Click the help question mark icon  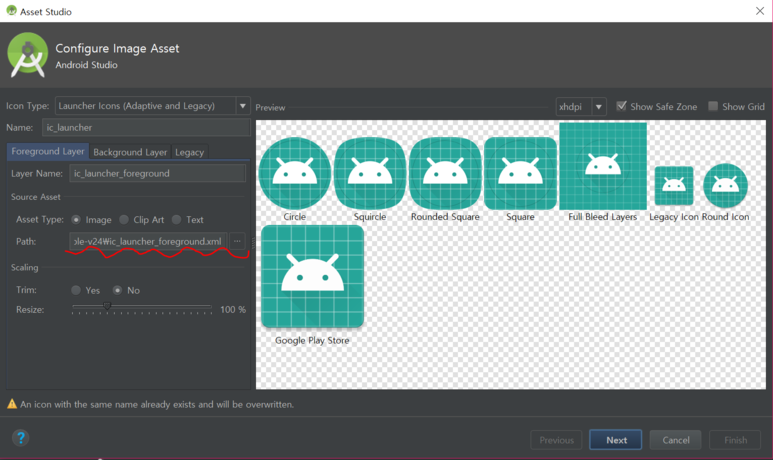pos(21,437)
